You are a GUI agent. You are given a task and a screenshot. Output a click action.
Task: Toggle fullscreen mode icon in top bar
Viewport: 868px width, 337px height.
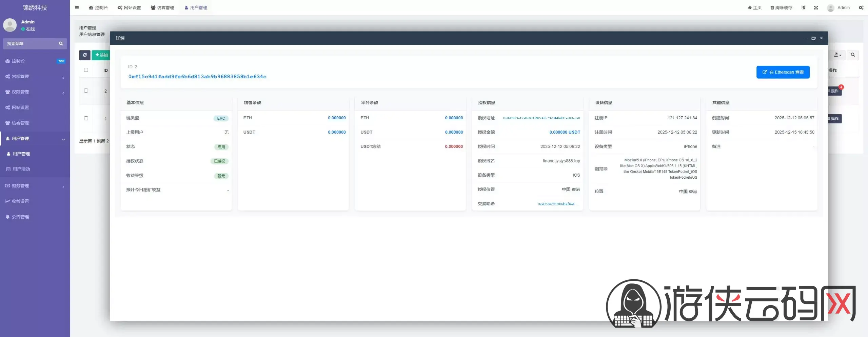pyautogui.click(x=816, y=7)
